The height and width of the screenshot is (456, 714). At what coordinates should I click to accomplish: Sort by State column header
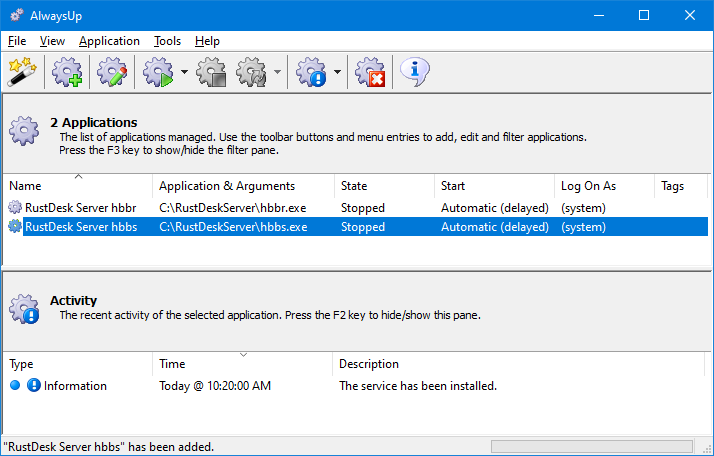[x=384, y=185]
